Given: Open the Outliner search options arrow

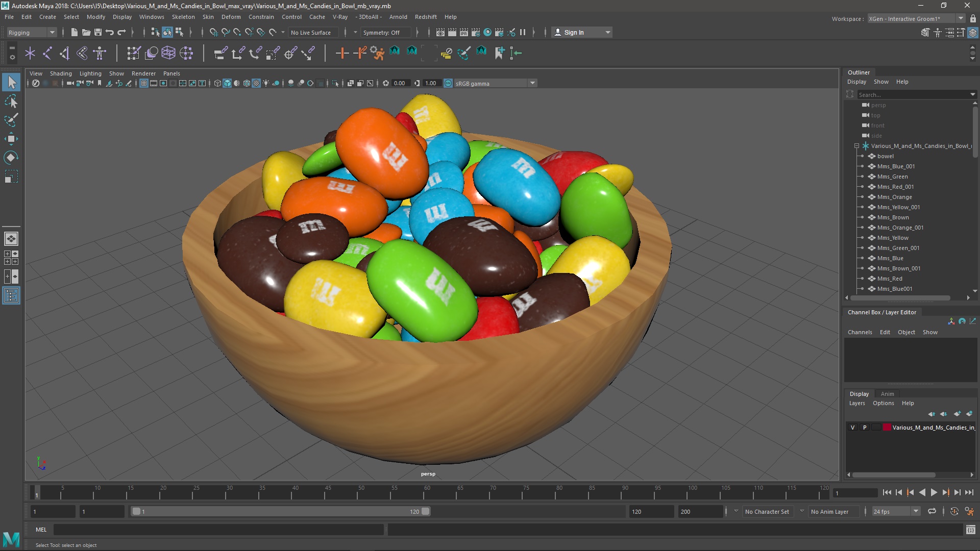Looking at the screenshot, I should tap(972, 94).
